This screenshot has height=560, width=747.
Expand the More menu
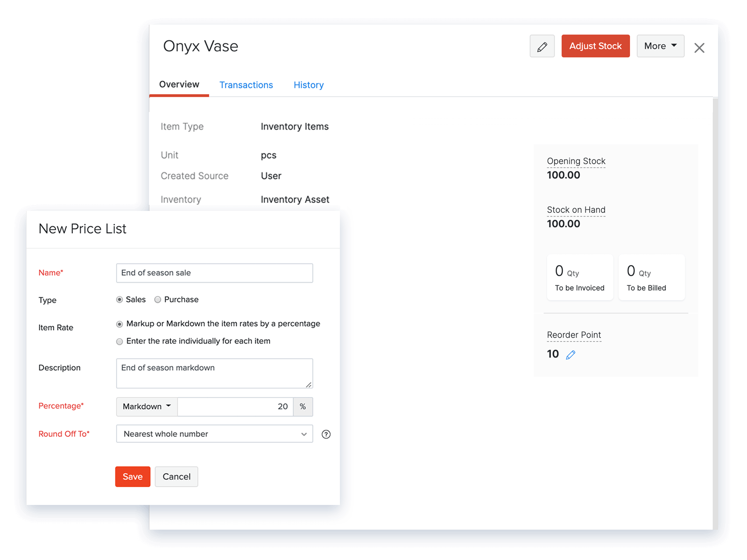pos(660,46)
